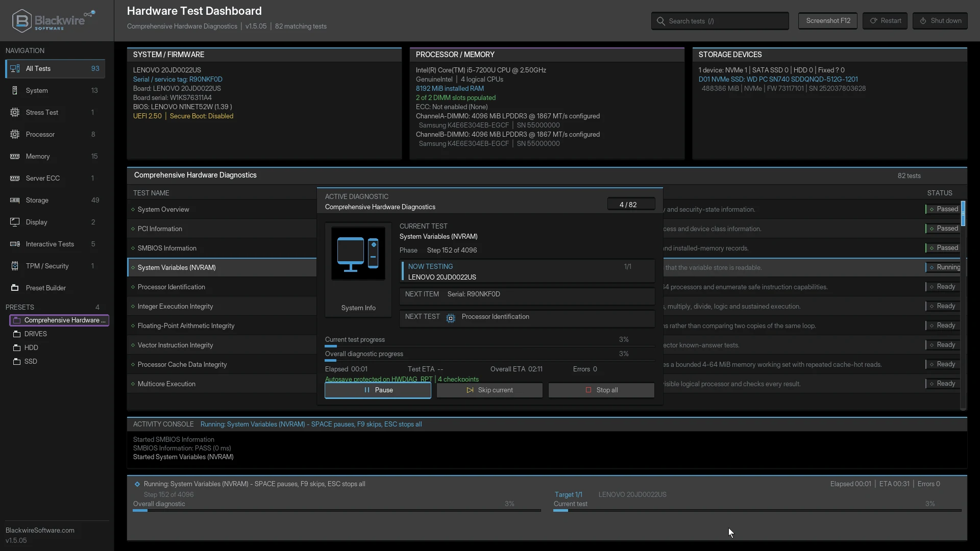Open the All Tests navigation item
Screen dimensions: 980x551
point(55,69)
